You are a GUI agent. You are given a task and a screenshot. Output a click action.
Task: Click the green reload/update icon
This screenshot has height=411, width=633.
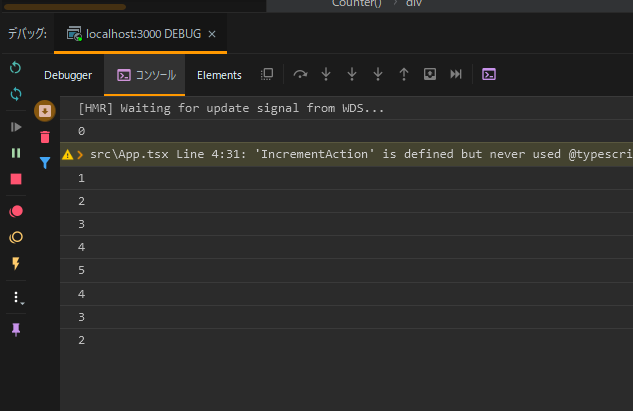pyautogui.click(x=16, y=94)
